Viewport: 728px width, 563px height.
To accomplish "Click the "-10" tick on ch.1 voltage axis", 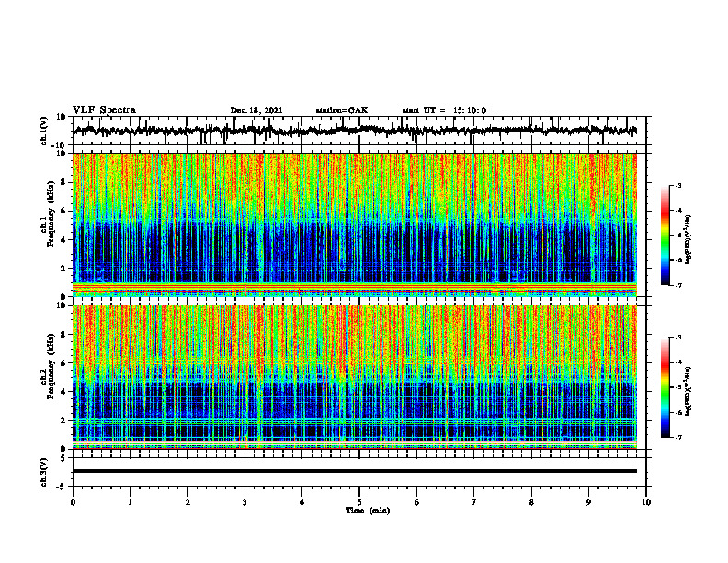I will (x=60, y=144).
